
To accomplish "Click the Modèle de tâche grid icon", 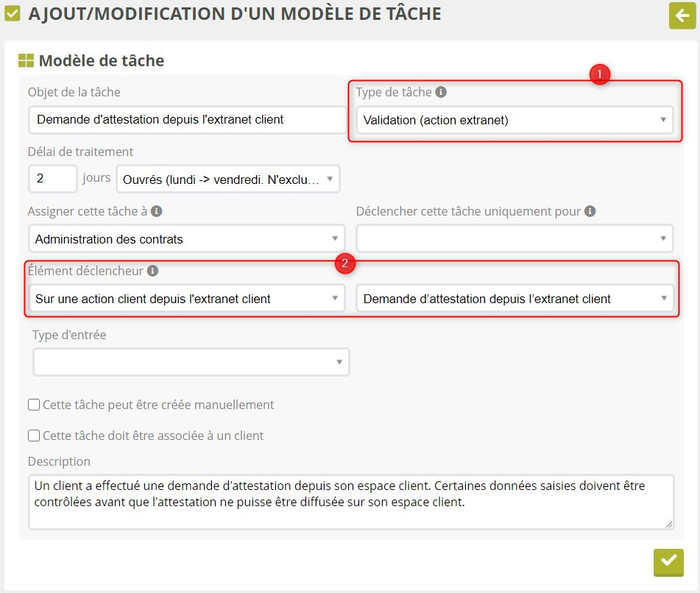I will 26,61.
